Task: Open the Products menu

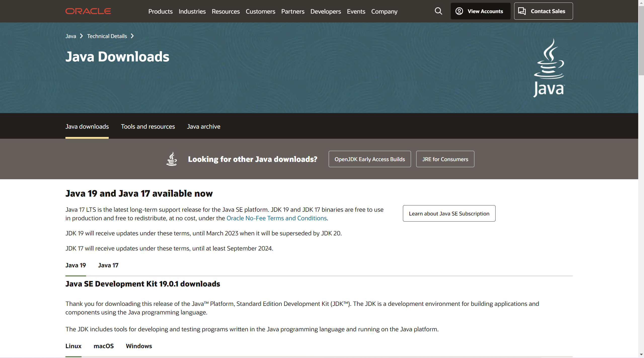Action: [x=160, y=11]
